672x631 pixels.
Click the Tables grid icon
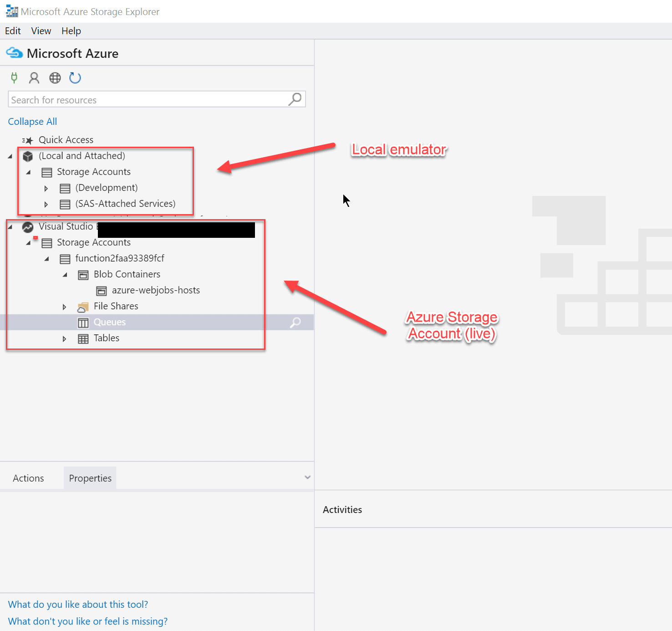[x=83, y=339]
